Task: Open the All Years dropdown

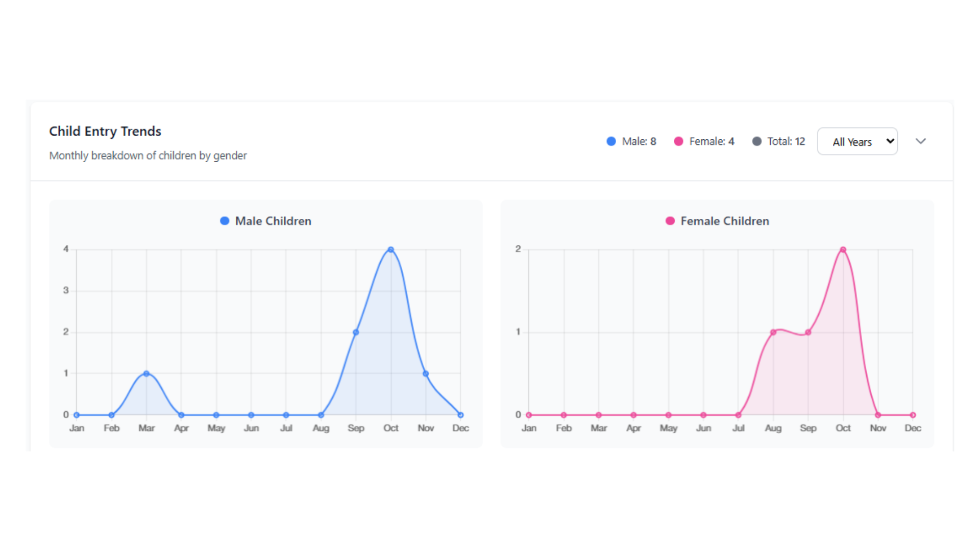Action: pyautogui.click(x=857, y=141)
